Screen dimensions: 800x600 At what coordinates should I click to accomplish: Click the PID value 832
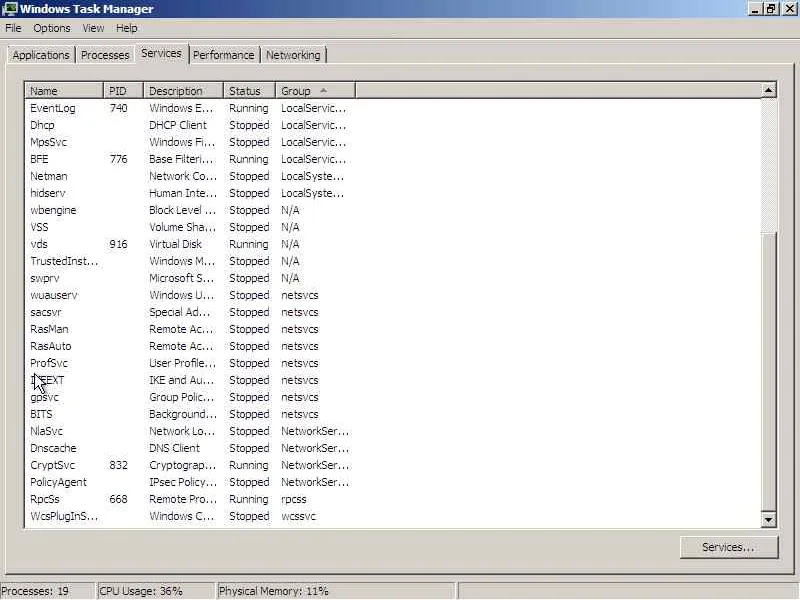(x=118, y=465)
